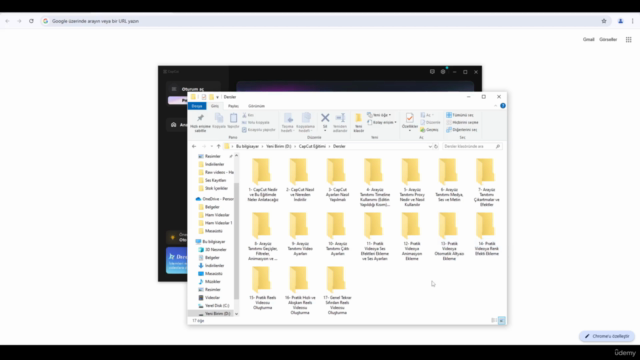
Task: Select folder 1- CapCut Nedir
Action: 262,180
